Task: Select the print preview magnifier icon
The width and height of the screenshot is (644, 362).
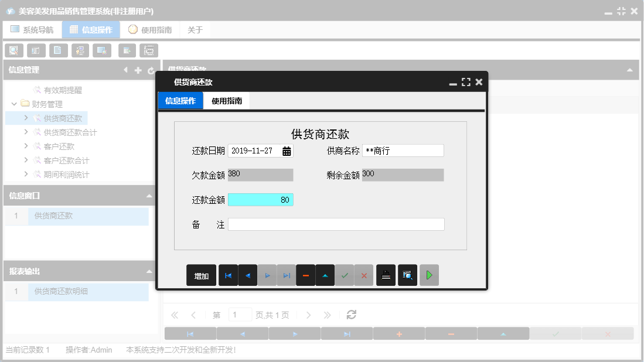Action: 407,275
